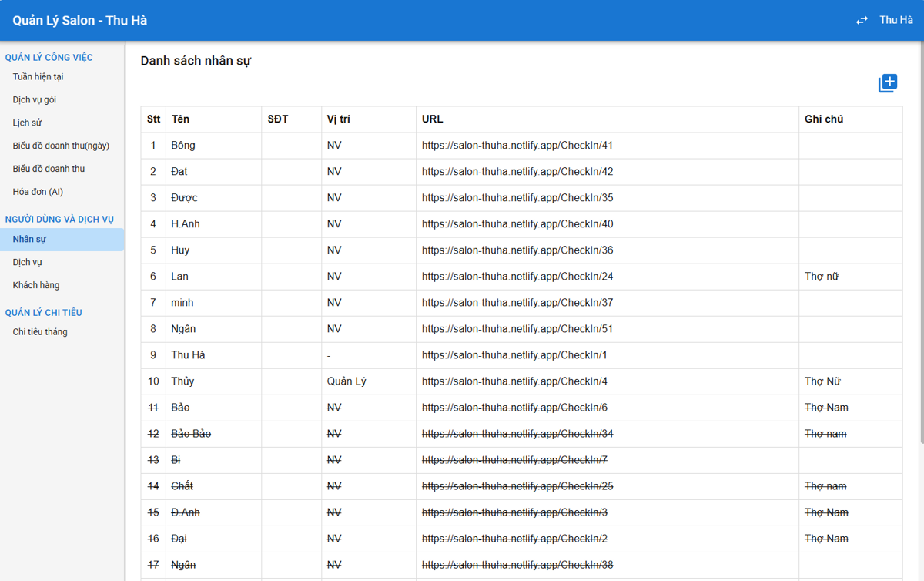Image resolution: width=924 pixels, height=581 pixels.
Task: Click the Tên column header
Action: 180,119
